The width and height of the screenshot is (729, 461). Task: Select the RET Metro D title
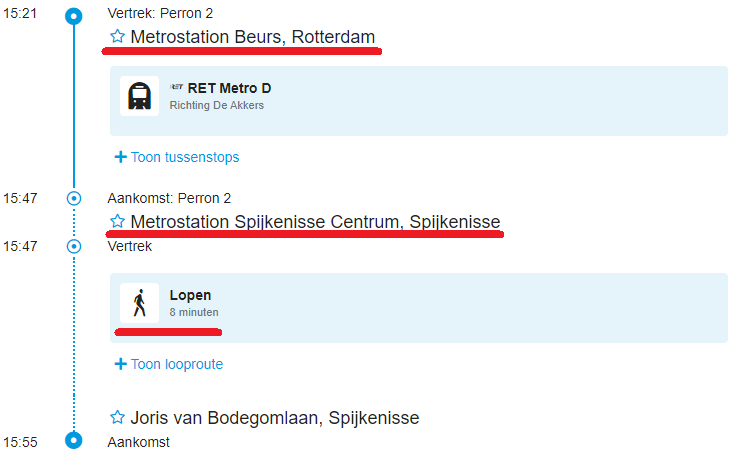pos(229,88)
